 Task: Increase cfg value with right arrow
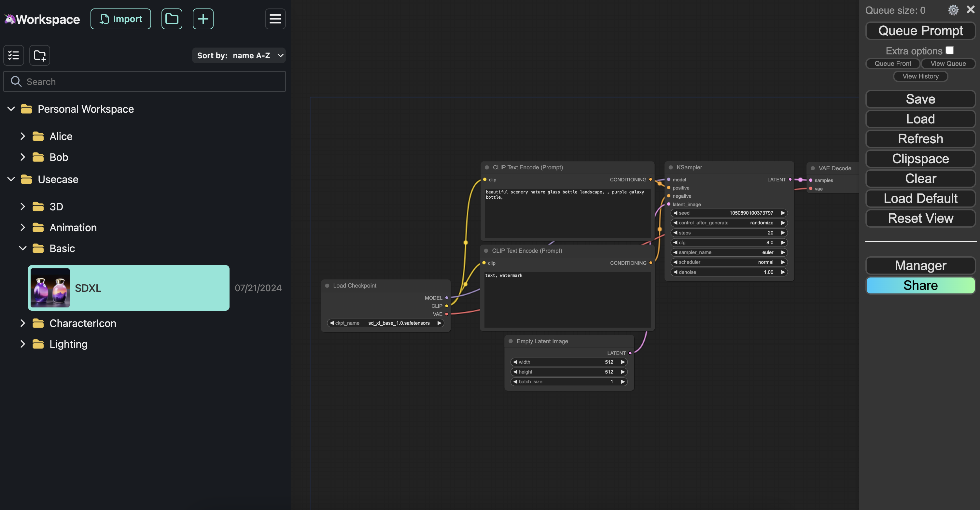click(x=783, y=242)
